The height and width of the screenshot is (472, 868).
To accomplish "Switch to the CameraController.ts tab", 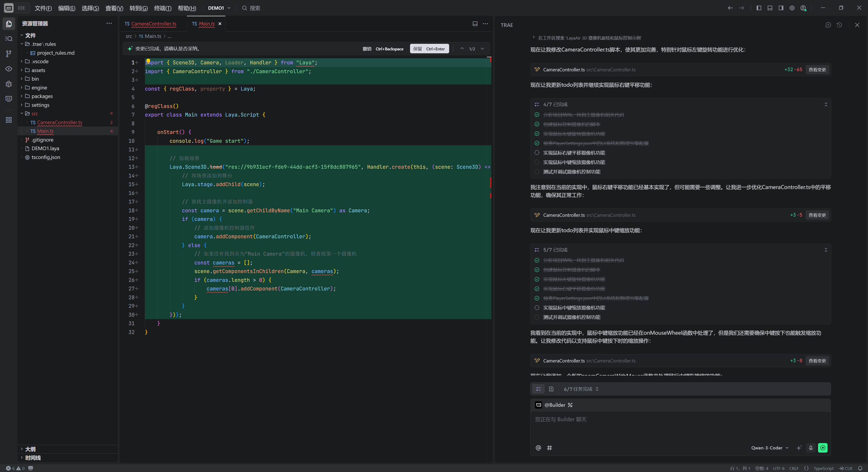I will pyautogui.click(x=153, y=24).
